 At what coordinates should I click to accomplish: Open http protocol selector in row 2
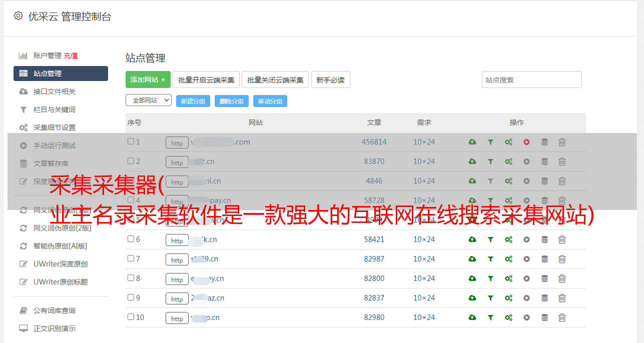177,162
